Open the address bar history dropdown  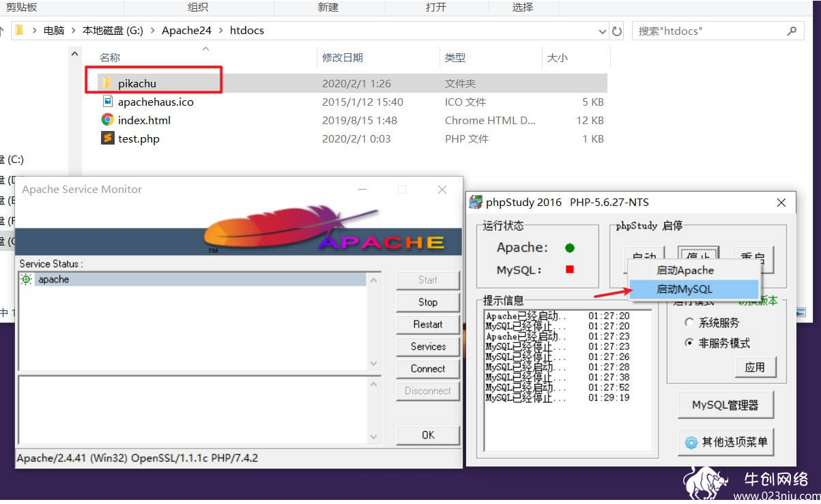pyautogui.click(x=603, y=31)
